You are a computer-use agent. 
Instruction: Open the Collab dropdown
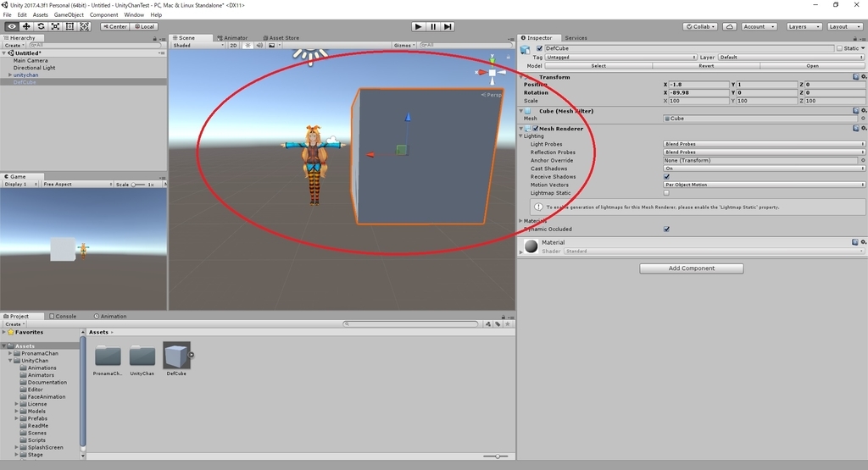pos(700,26)
